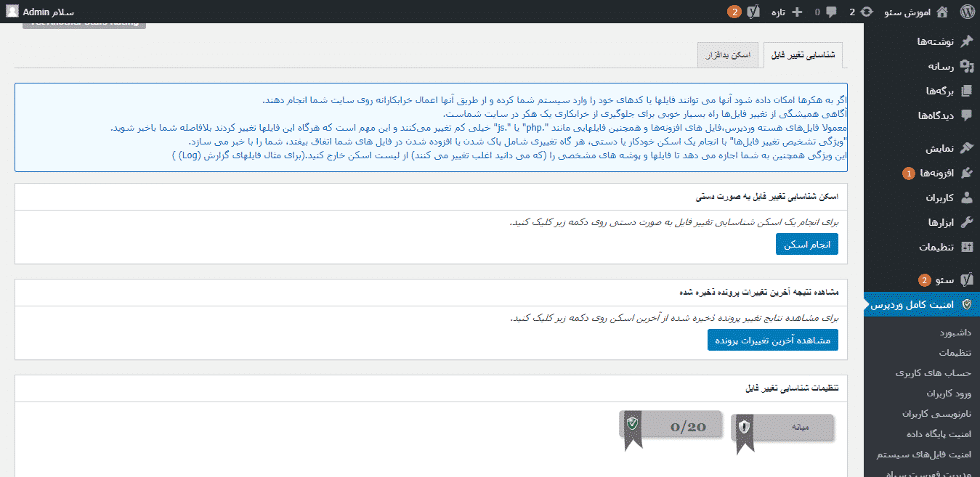Click the Admin avatar thumbnail
The image size is (980, 477).
(x=12, y=12)
